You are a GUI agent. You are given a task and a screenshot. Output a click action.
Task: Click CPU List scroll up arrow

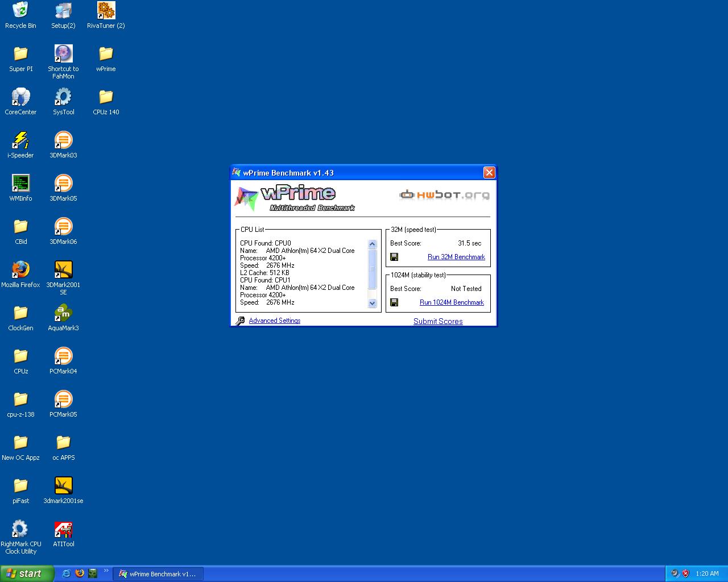(x=373, y=244)
